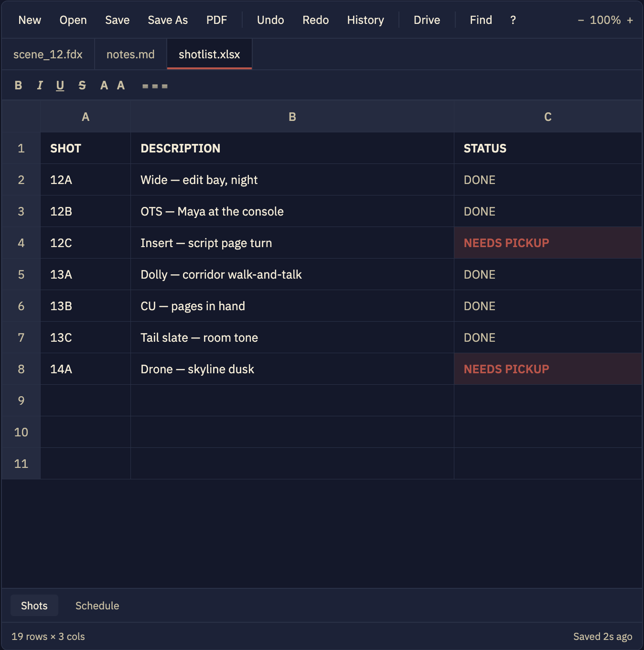Click '19 rows × 3 cols' status text

pos(48,637)
